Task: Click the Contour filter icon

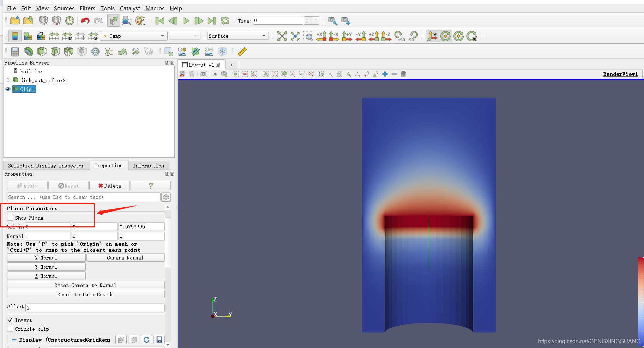Action: tap(29, 52)
